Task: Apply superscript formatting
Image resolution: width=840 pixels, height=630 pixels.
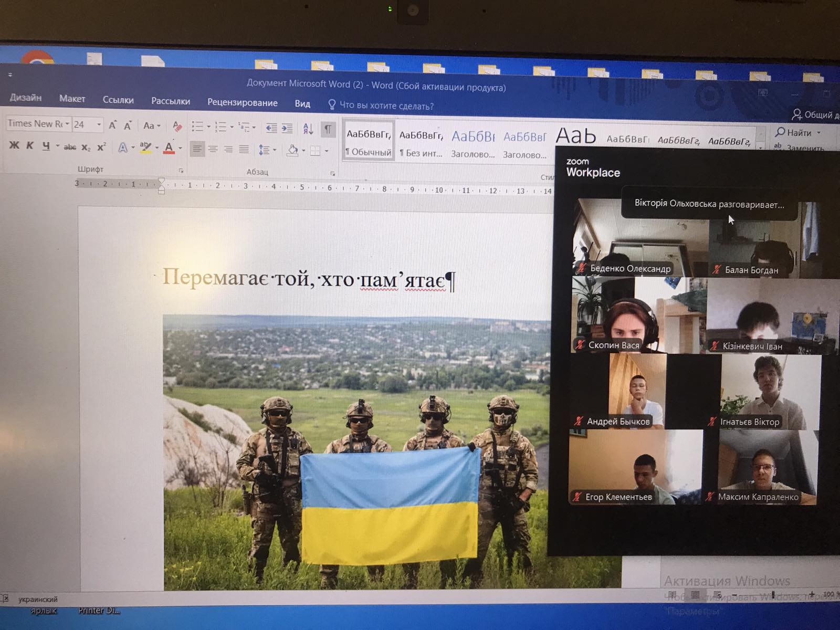Action: [101, 148]
